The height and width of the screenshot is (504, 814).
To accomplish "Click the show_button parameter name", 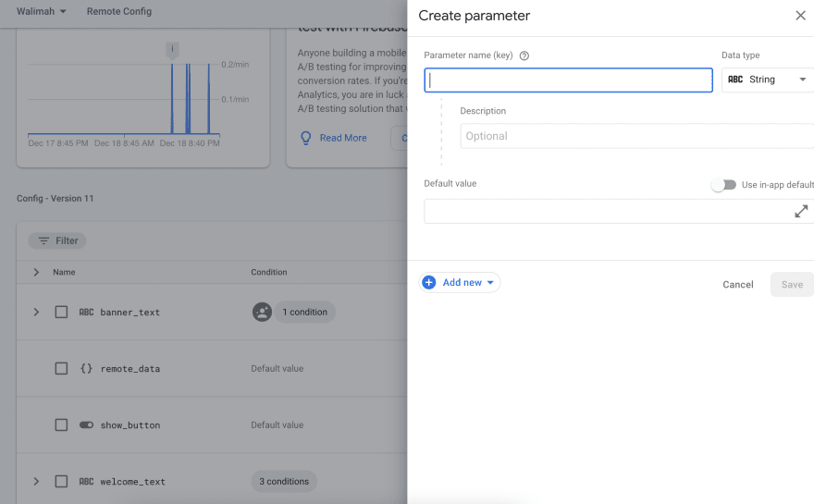I will tap(130, 425).
